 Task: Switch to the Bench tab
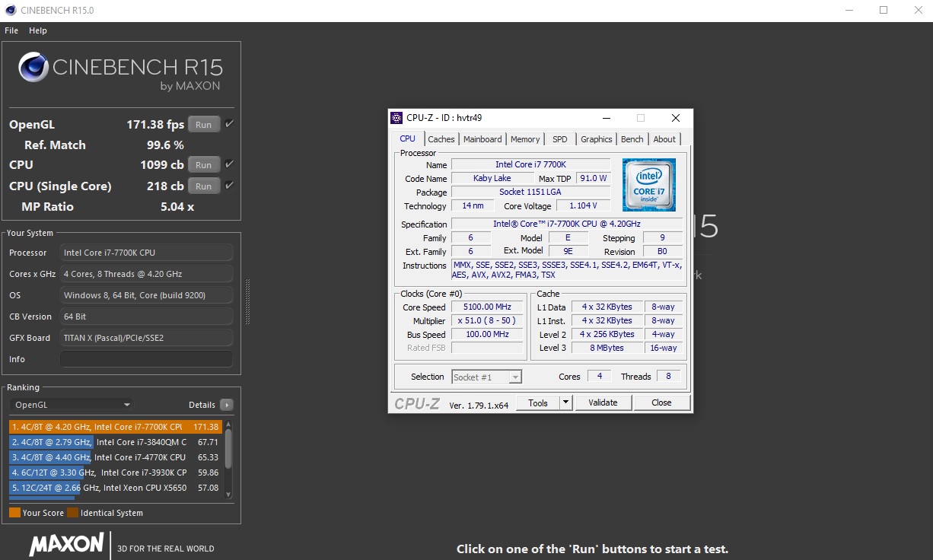point(632,139)
